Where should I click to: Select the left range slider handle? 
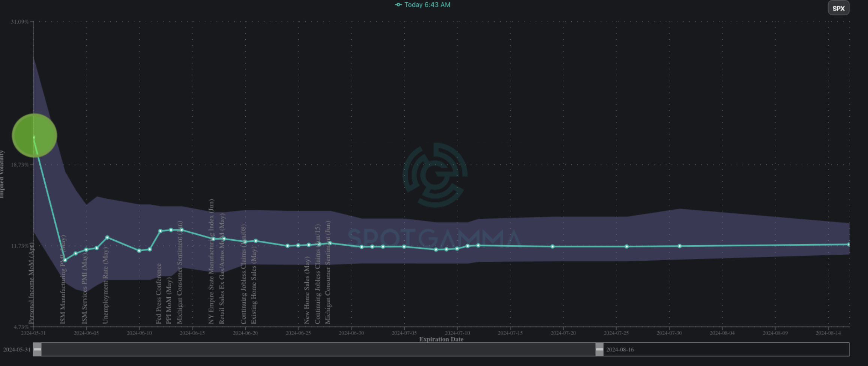click(37, 349)
